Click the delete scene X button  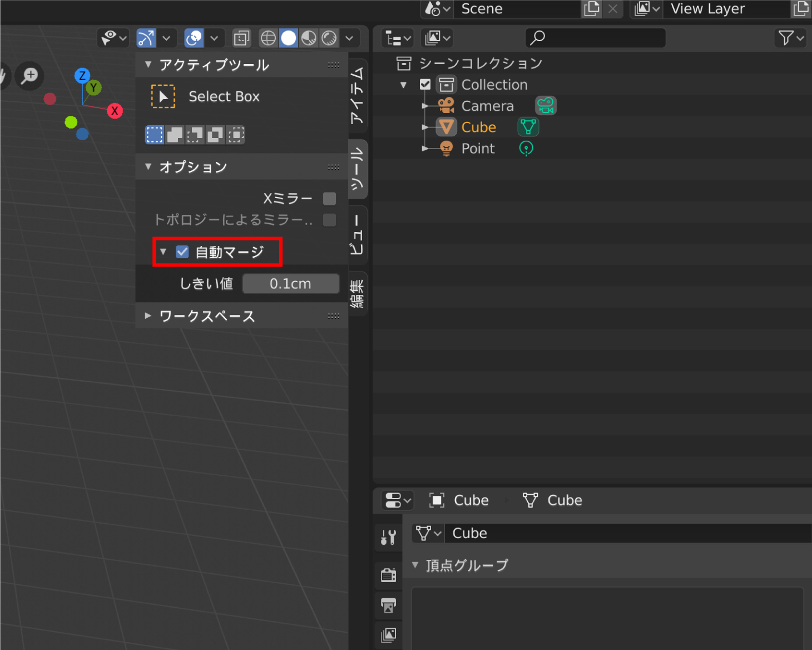point(613,9)
